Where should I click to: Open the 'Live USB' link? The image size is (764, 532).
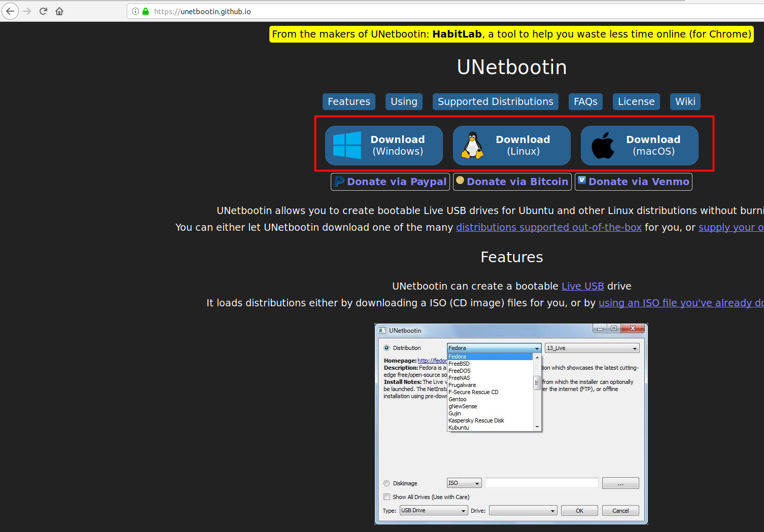582,286
